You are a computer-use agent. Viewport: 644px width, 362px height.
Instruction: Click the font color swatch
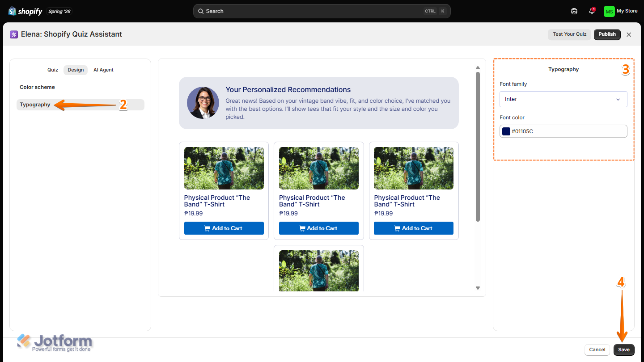click(506, 131)
